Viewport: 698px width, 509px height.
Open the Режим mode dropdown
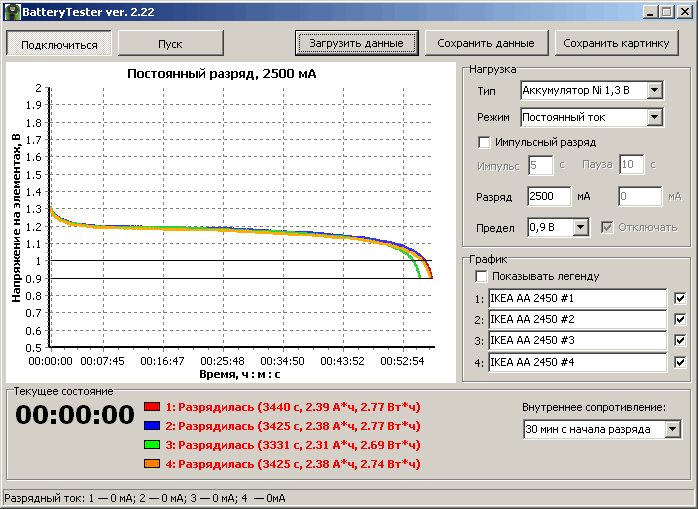coord(654,118)
